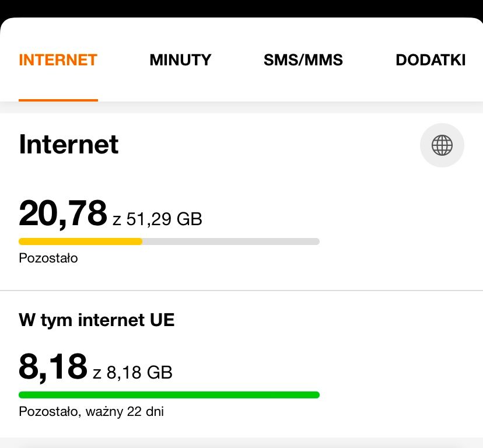Tap the grey unused part of data bar
This screenshot has height=448, width=483.
pyautogui.click(x=230, y=242)
